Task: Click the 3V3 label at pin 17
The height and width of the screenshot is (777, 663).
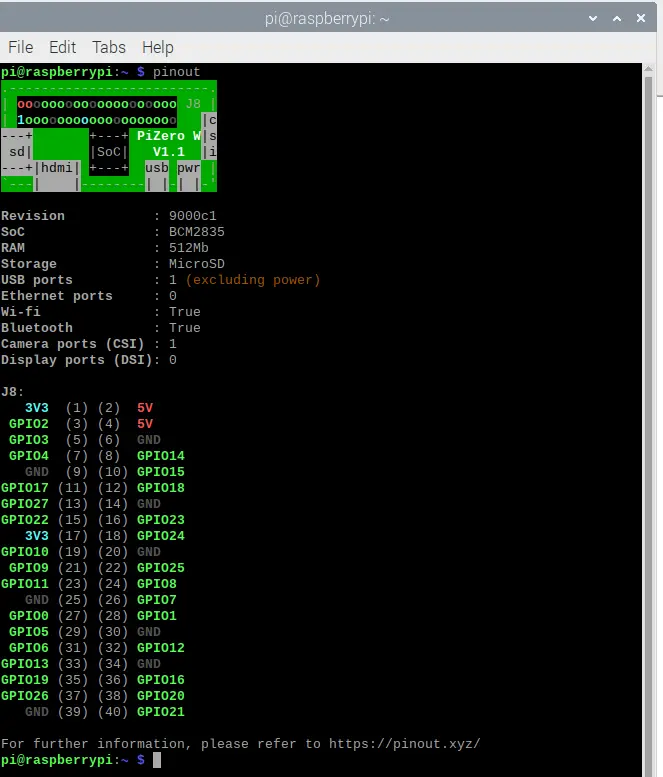Action: tap(37, 536)
